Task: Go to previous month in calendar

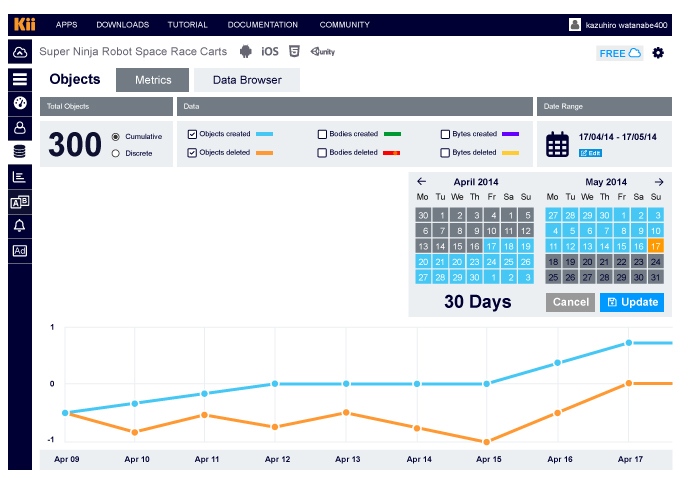Action: 421,182
